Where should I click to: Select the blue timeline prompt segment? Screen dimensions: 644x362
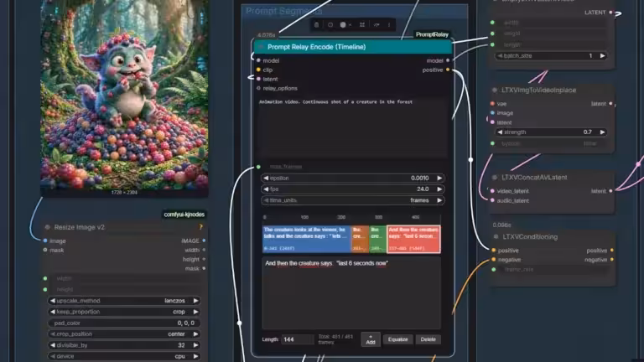[306, 239]
